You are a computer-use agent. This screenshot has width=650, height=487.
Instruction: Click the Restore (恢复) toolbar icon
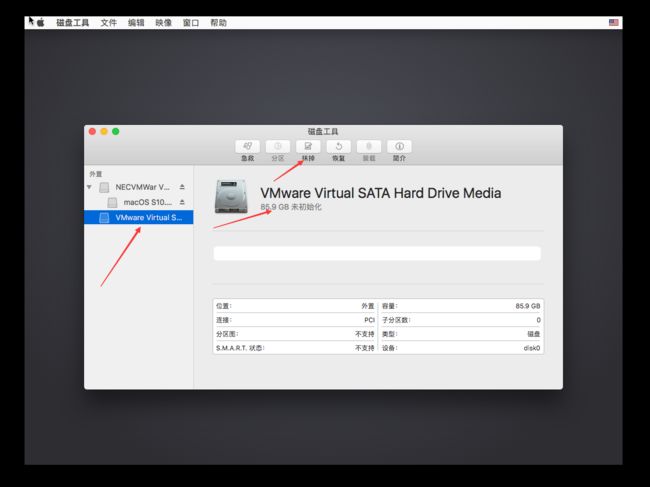(x=339, y=146)
